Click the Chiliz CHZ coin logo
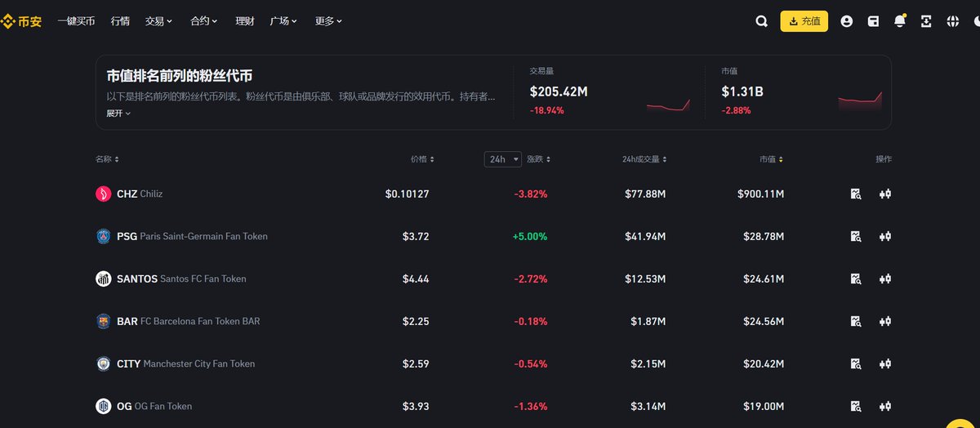 (103, 194)
